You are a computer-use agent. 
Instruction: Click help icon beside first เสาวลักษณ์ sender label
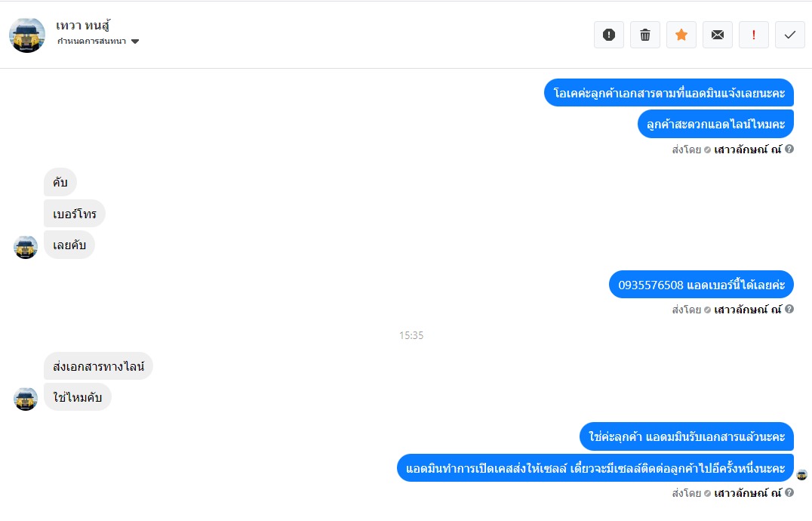(x=789, y=150)
